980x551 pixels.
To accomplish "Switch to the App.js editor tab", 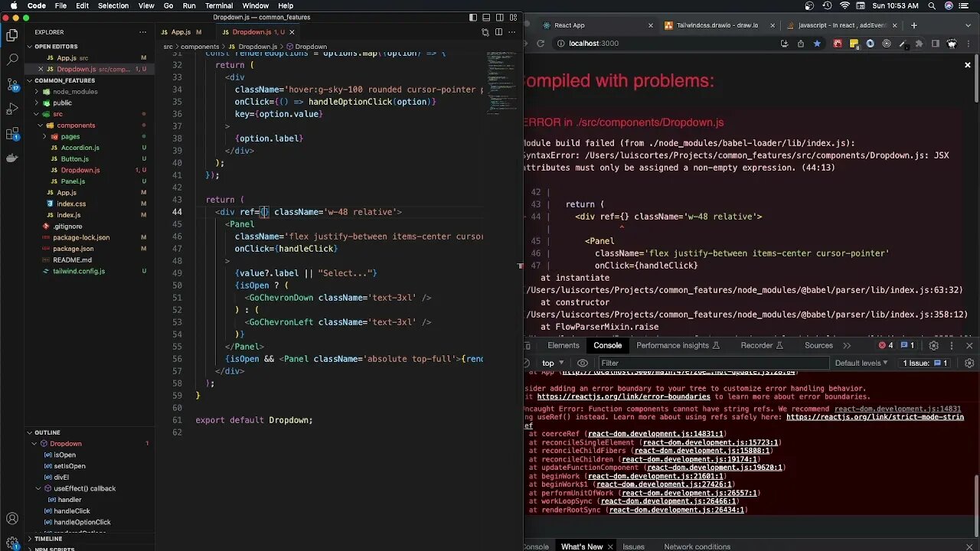I will point(181,32).
